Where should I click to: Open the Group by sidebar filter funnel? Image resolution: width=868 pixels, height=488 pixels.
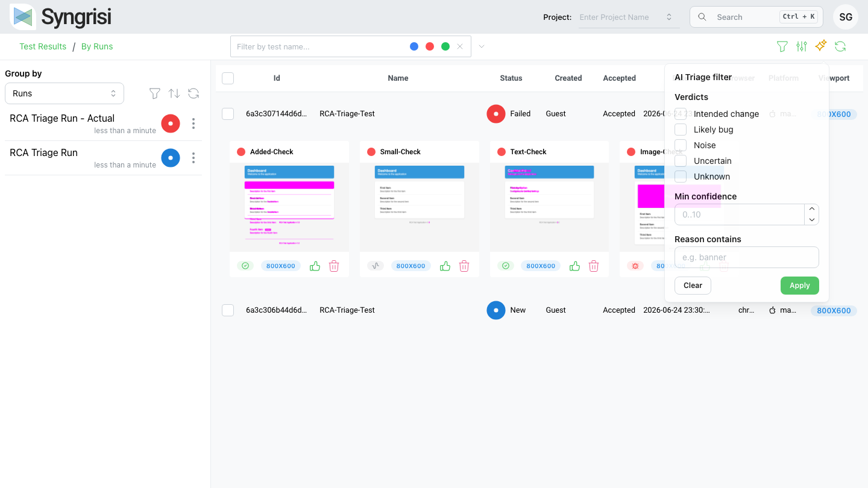point(155,93)
